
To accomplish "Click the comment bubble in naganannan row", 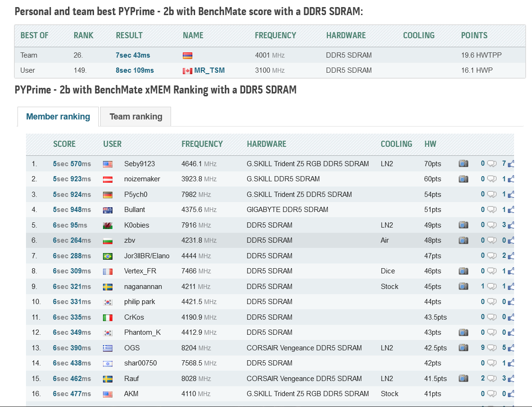I will (x=492, y=287).
